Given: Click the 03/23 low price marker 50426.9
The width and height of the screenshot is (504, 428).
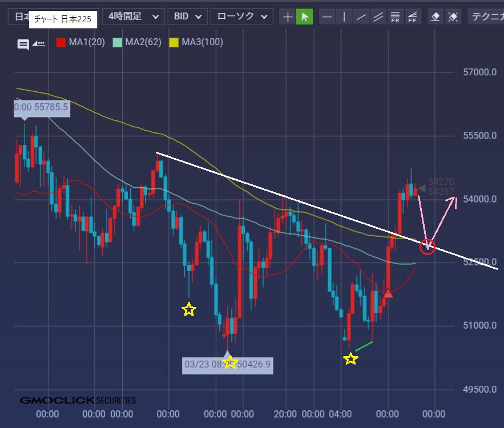Looking at the screenshot, I should tap(227, 364).
